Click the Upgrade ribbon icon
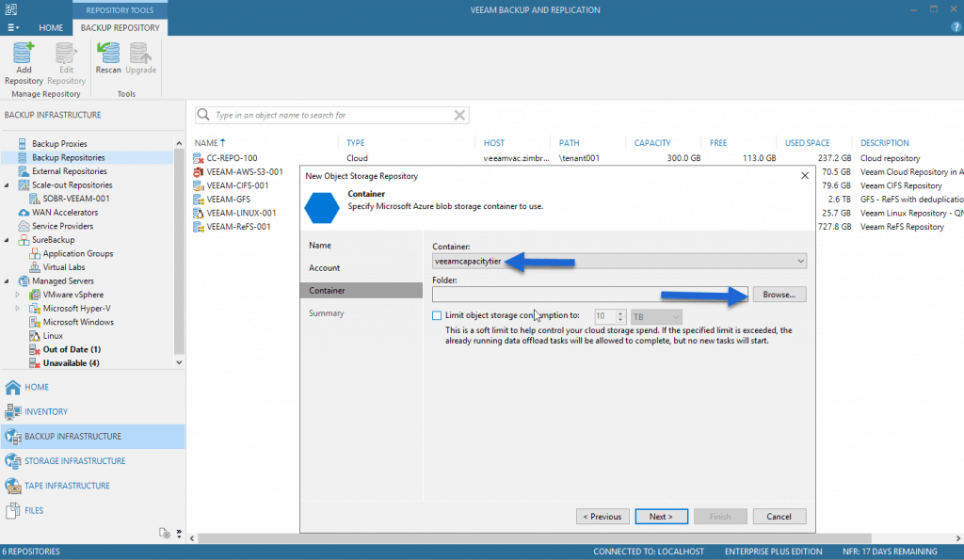The image size is (964, 560). 141,58
